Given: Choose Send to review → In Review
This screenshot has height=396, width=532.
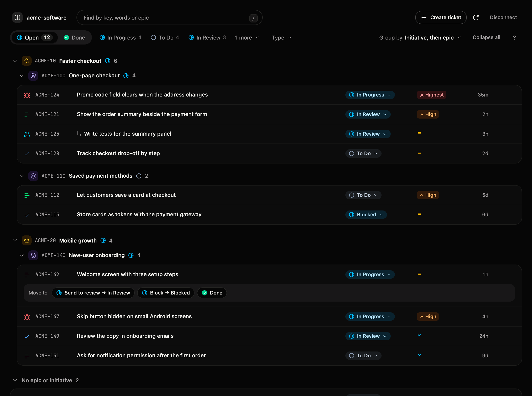Looking at the screenshot, I should [93, 293].
